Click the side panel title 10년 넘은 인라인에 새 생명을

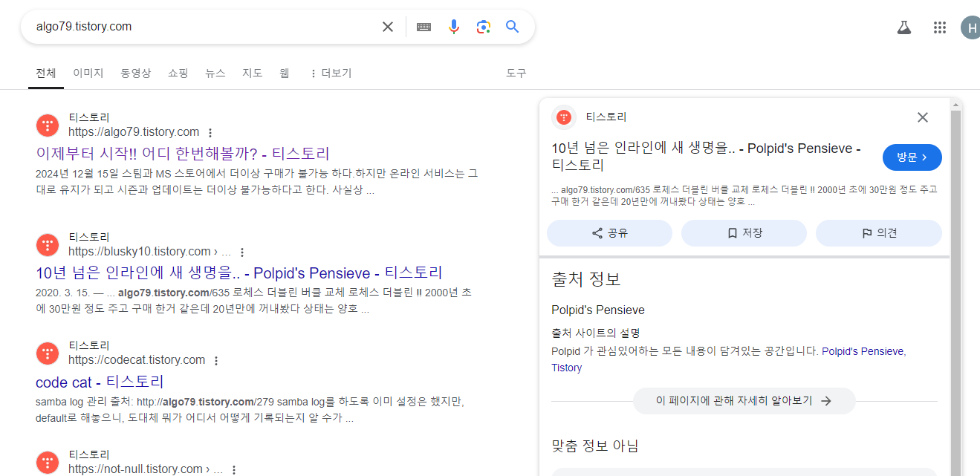706,157
